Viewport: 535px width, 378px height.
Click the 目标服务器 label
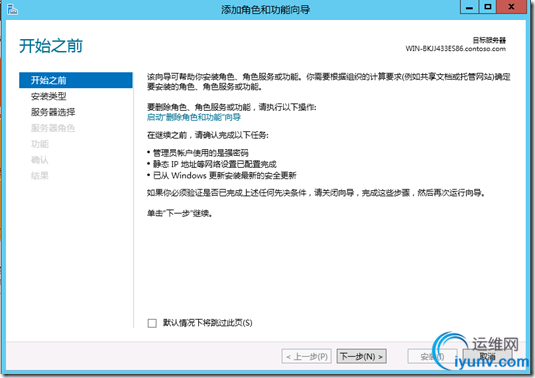[x=489, y=40]
